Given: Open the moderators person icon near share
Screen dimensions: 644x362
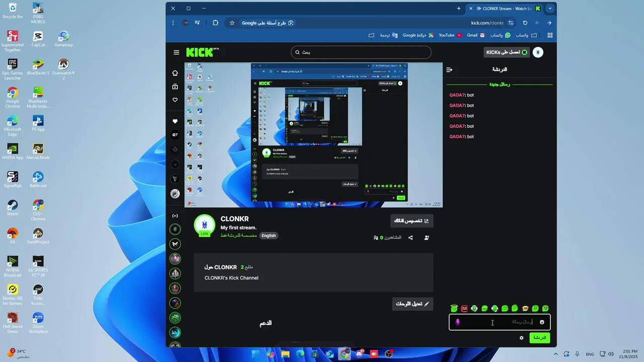Looking at the screenshot, I should 427,237.
